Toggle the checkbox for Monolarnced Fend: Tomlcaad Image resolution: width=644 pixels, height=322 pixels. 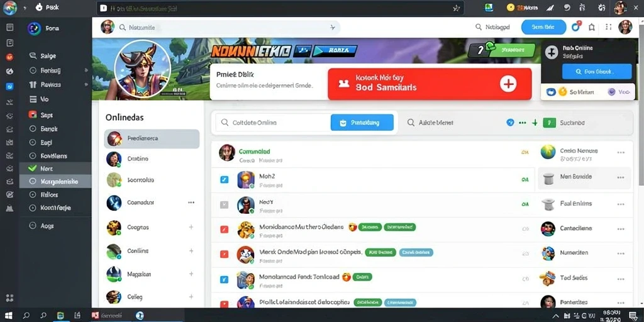pyautogui.click(x=225, y=280)
